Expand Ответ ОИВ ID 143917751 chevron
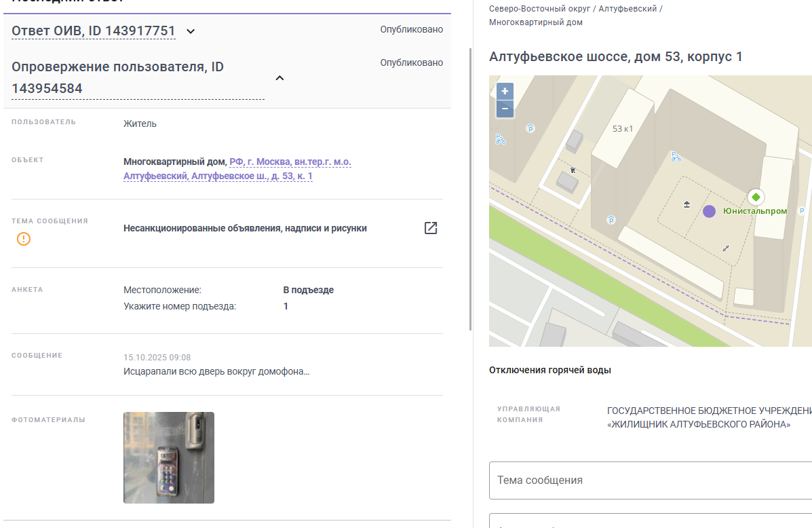 click(x=191, y=32)
